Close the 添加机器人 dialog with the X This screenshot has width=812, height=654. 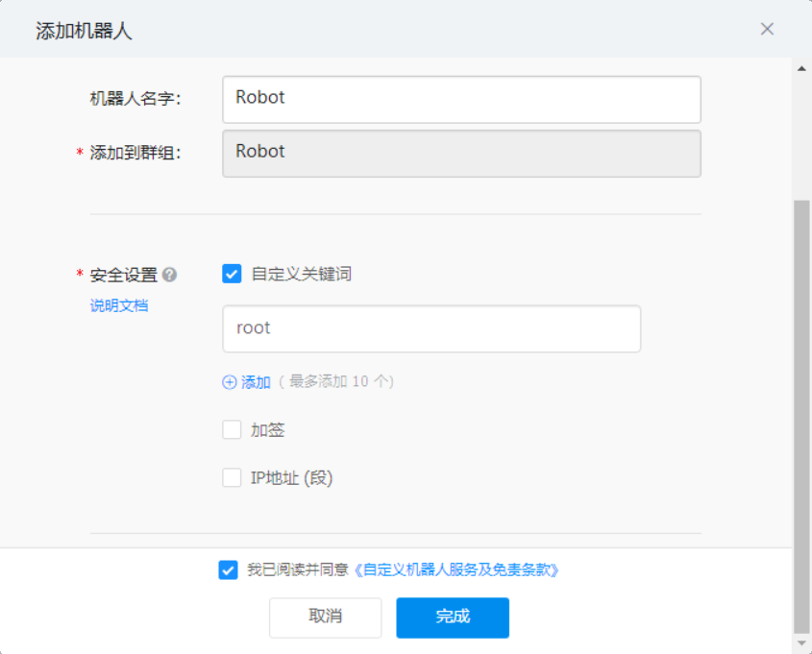click(x=767, y=29)
